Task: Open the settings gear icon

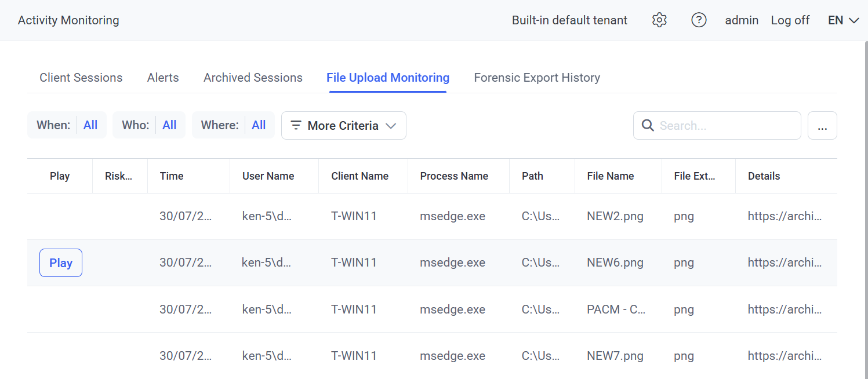Action: pos(659,20)
